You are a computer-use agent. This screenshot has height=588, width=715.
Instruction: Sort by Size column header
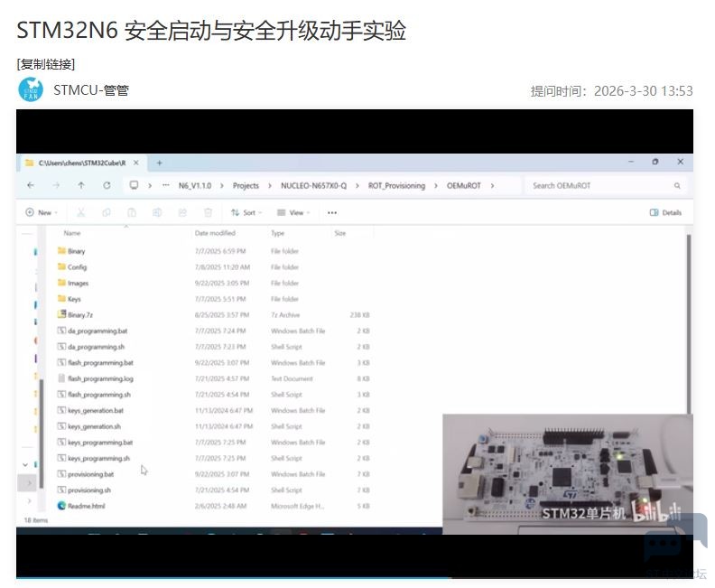340,233
